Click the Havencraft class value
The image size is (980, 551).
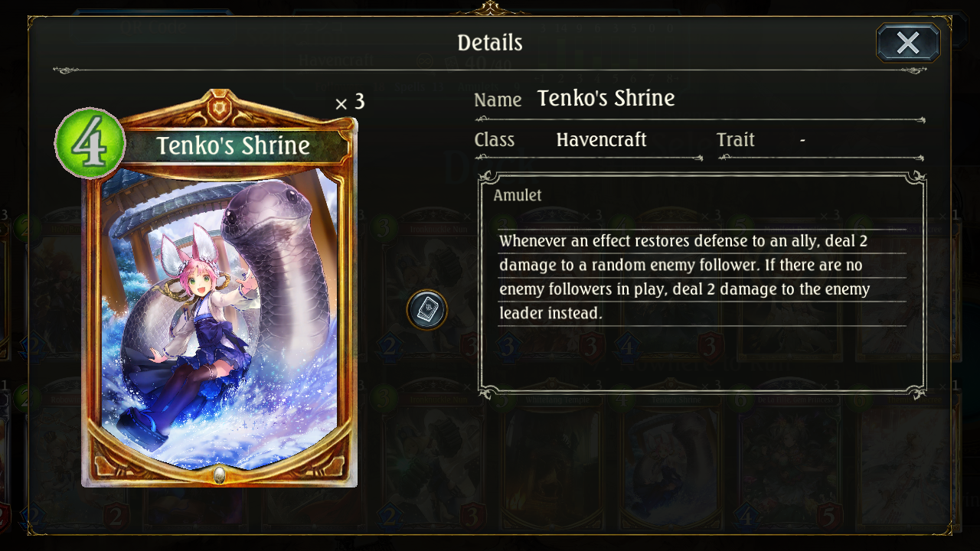coord(601,140)
